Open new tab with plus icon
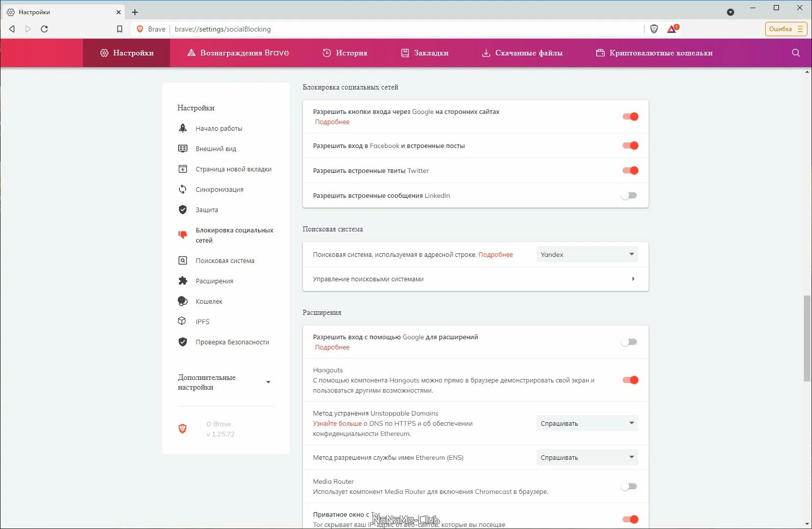The image size is (812, 529). tap(135, 12)
